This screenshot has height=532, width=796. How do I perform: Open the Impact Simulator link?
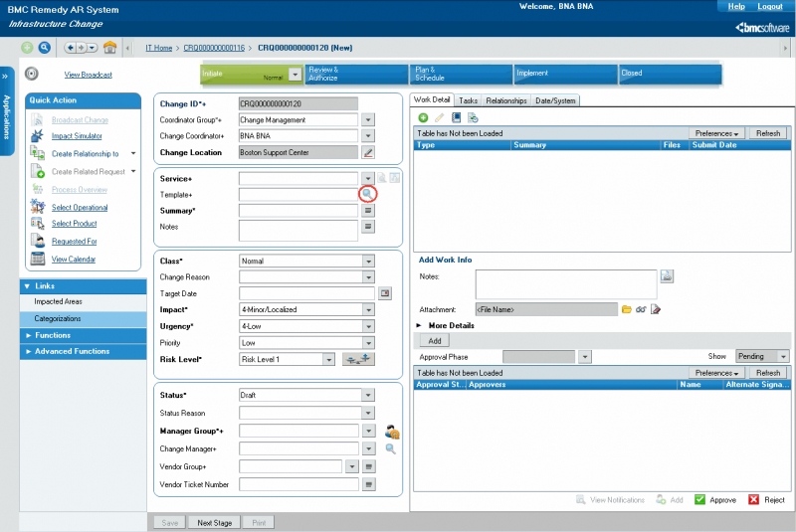click(77, 136)
